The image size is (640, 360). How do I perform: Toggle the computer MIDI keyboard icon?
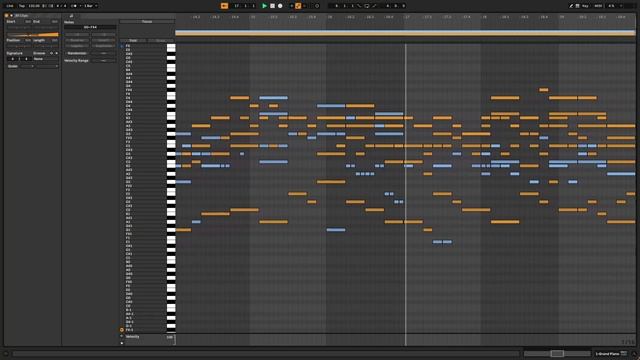point(578,6)
